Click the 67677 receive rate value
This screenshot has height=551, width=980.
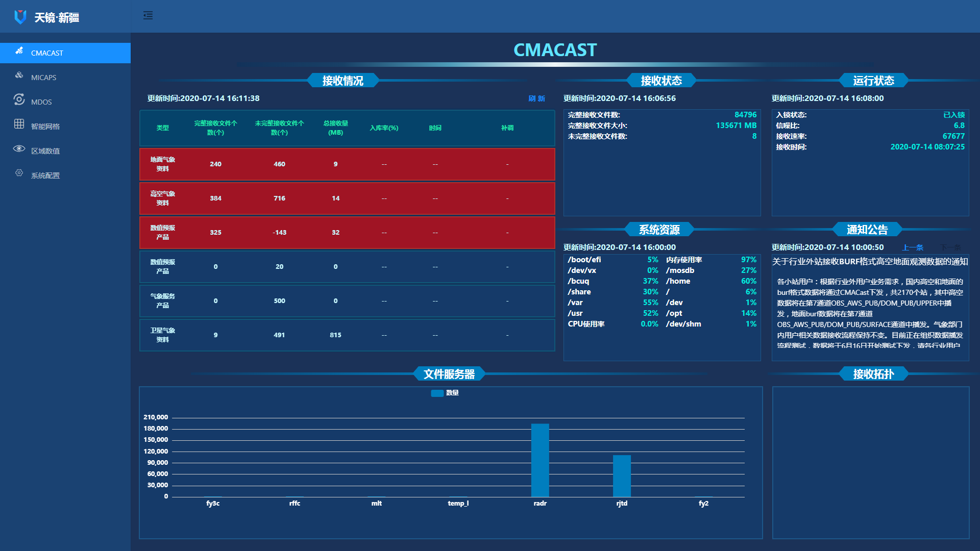953,136
